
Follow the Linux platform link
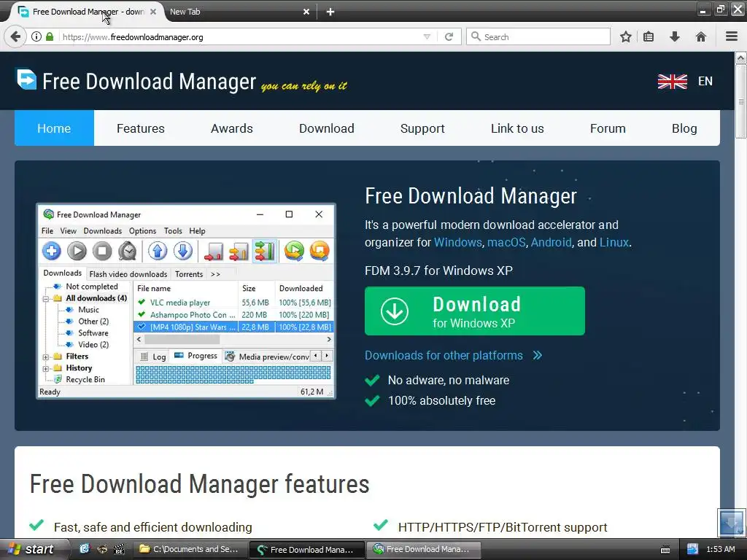[614, 242]
